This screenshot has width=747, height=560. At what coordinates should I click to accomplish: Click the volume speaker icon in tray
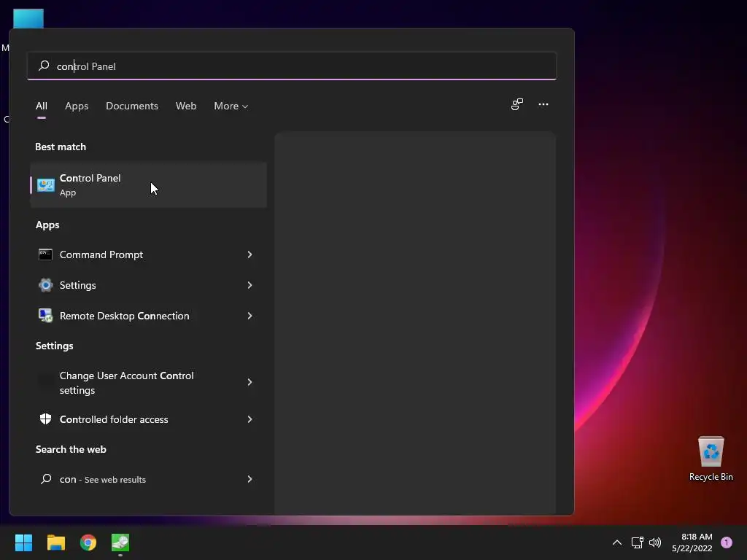click(655, 542)
